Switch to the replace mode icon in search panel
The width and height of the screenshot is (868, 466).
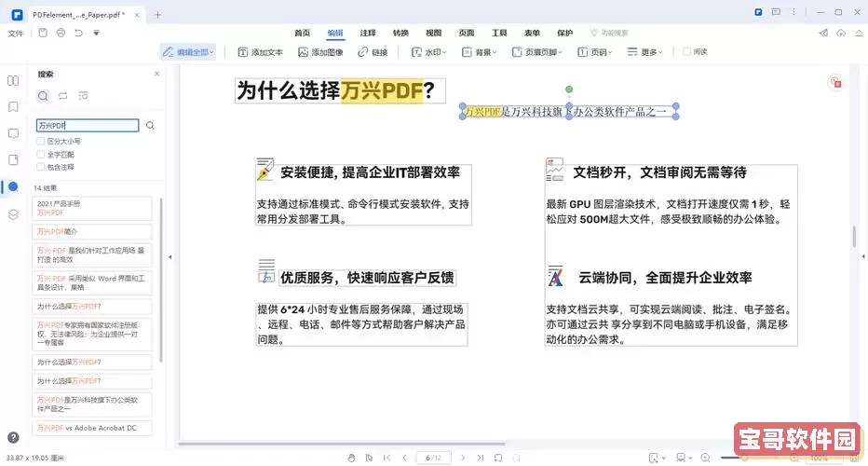pyautogui.click(x=62, y=96)
